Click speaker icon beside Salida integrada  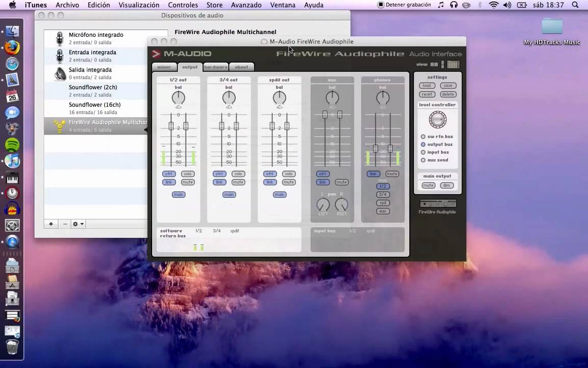coord(60,74)
